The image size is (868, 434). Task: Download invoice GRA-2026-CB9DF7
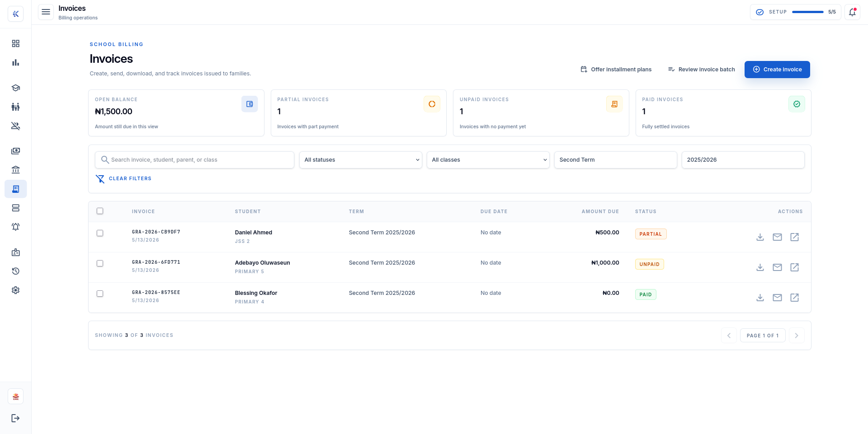click(760, 237)
